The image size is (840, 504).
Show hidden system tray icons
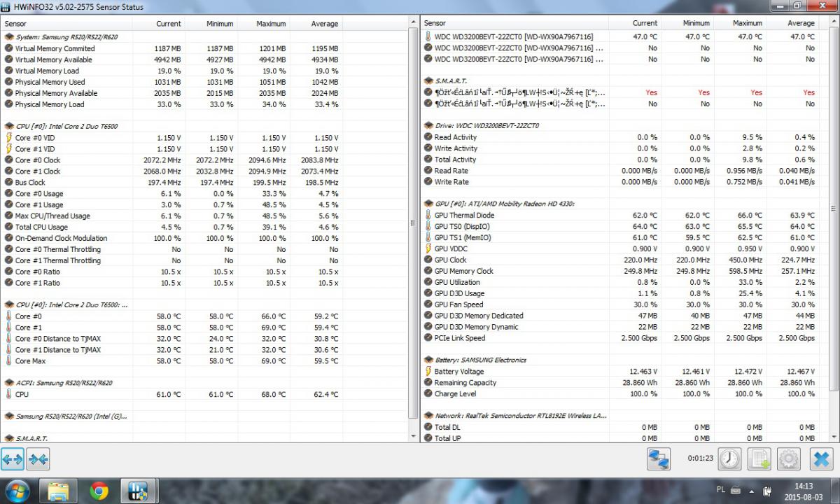click(x=752, y=491)
